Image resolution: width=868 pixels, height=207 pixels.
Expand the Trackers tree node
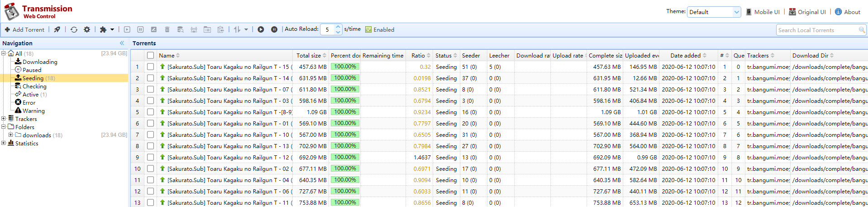[4, 119]
